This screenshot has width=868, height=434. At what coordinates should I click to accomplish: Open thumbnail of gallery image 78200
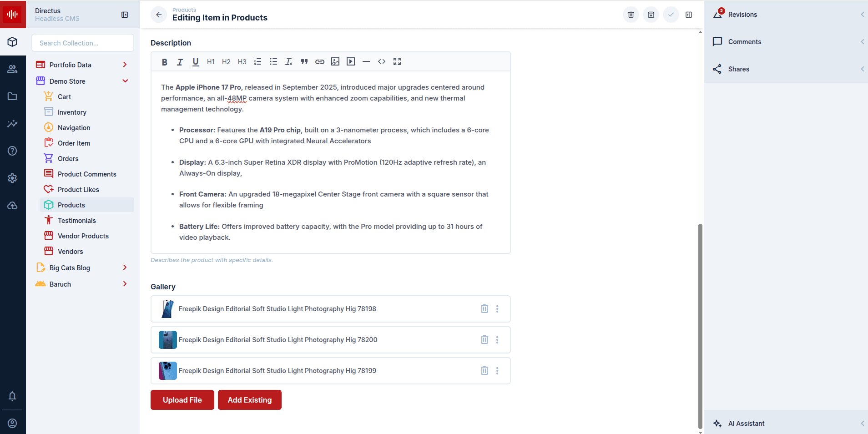(x=167, y=340)
